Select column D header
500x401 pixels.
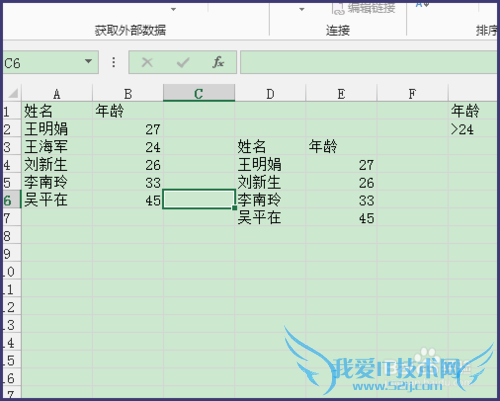[x=270, y=94]
